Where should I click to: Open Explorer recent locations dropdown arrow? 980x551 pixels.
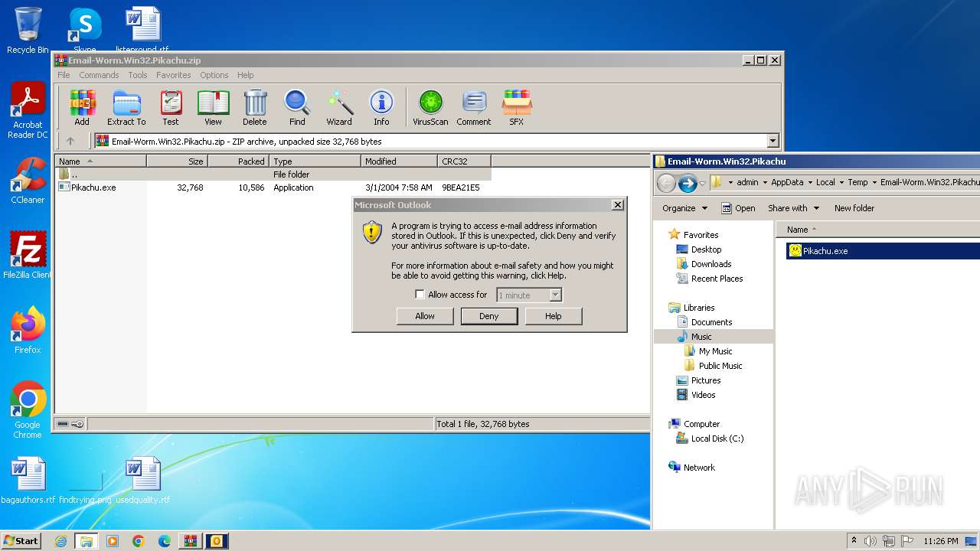pyautogui.click(x=702, y=184)
